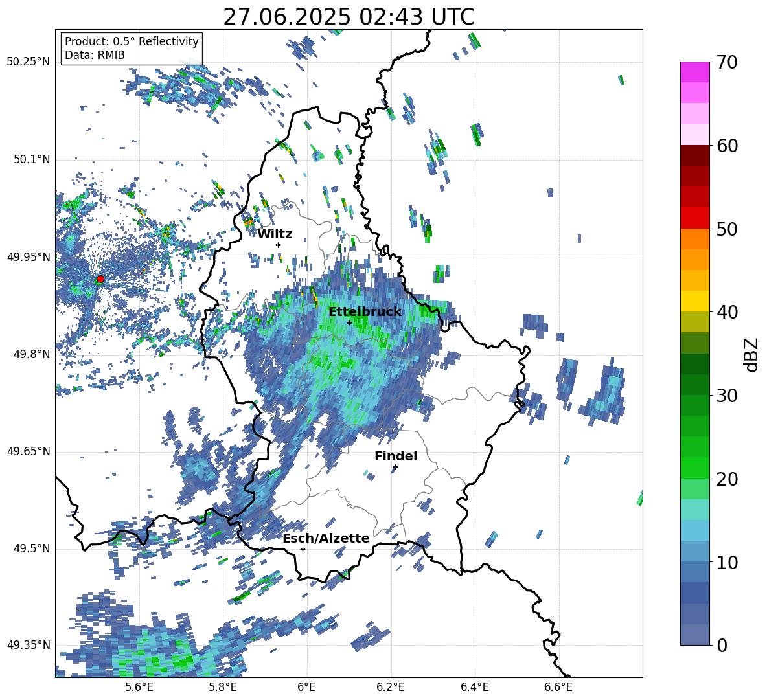Click the Ettelbruck city label

(365, 312)
